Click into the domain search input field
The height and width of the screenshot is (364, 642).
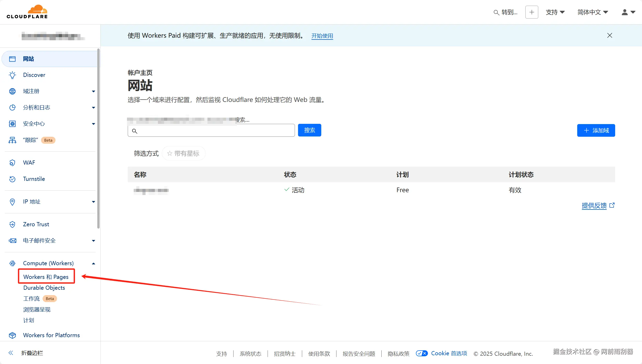tap(211, 130)
